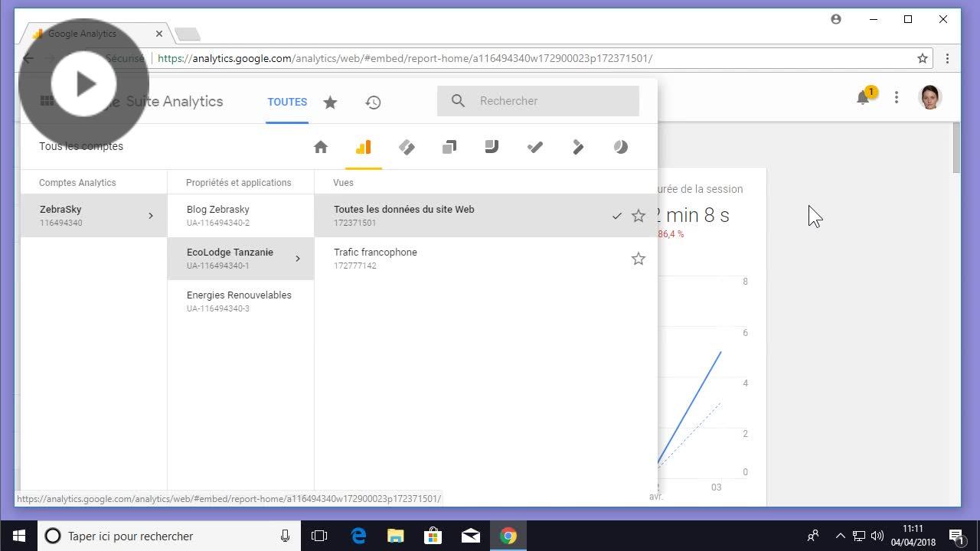The image size is (980, 551).
Task: Select the Surveys checkmark icon
Action: pyautogui.click(x=535, y=147)
